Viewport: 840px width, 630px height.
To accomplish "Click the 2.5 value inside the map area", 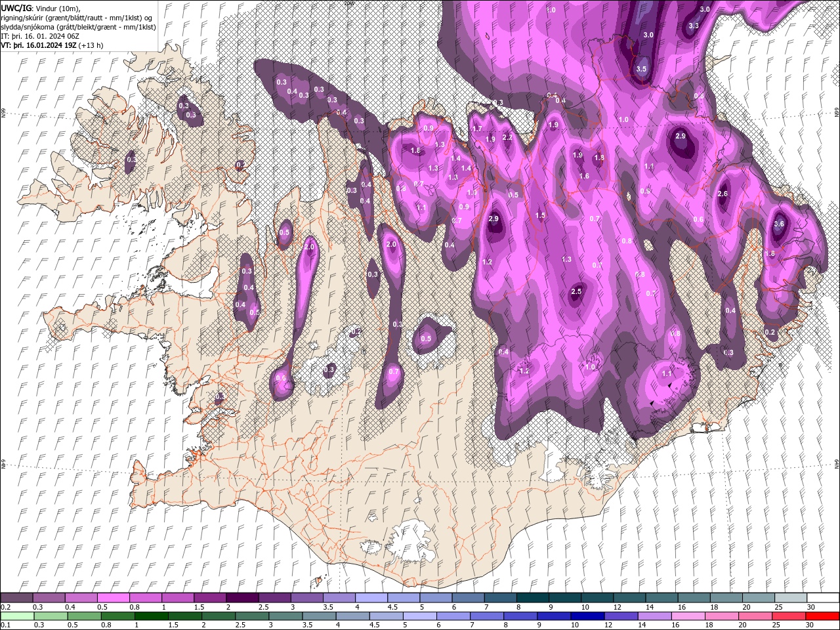I will (577, 291).
